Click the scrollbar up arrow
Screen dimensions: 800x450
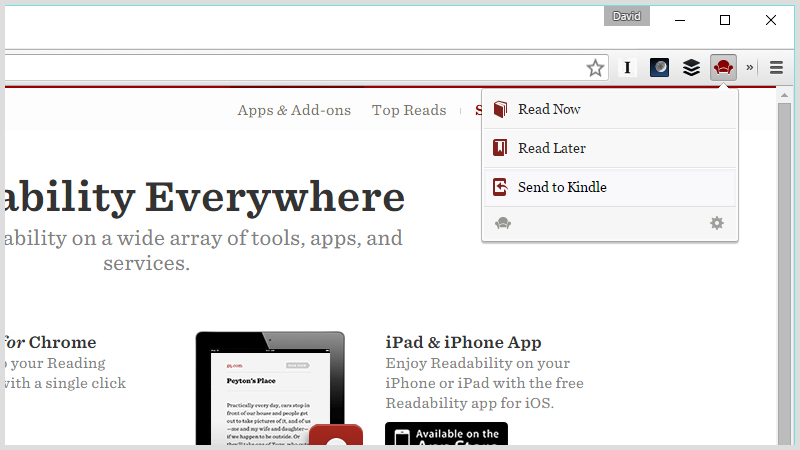784,95
